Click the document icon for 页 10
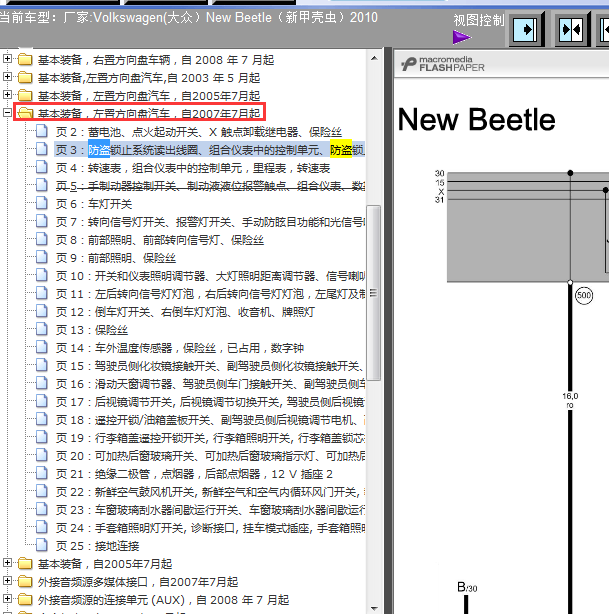 tap(42, 275)
